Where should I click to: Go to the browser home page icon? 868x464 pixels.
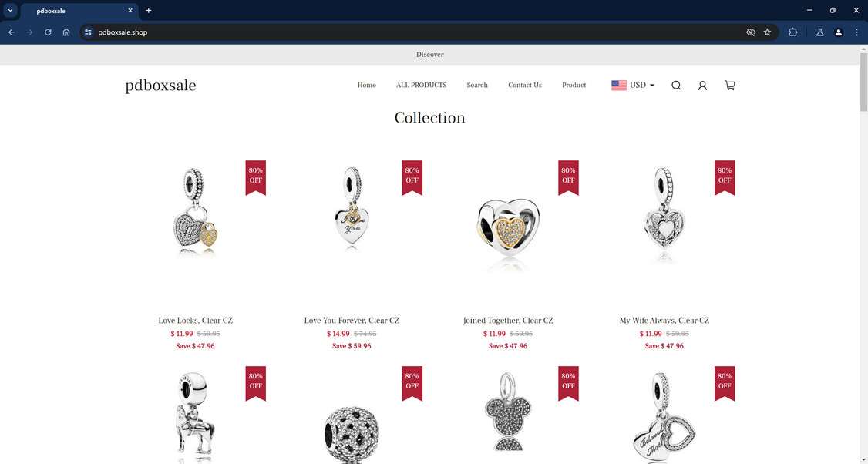[66, 32]
